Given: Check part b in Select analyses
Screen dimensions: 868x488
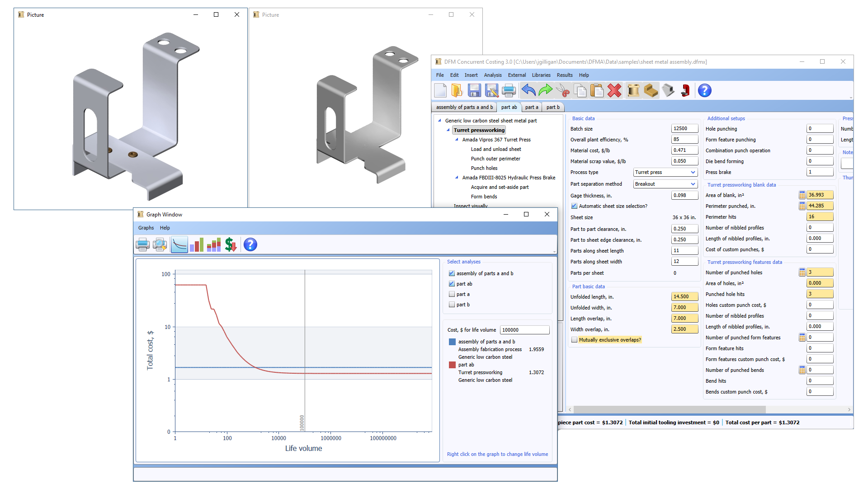Looking at the screenshot, I should [x=452, y=305].
